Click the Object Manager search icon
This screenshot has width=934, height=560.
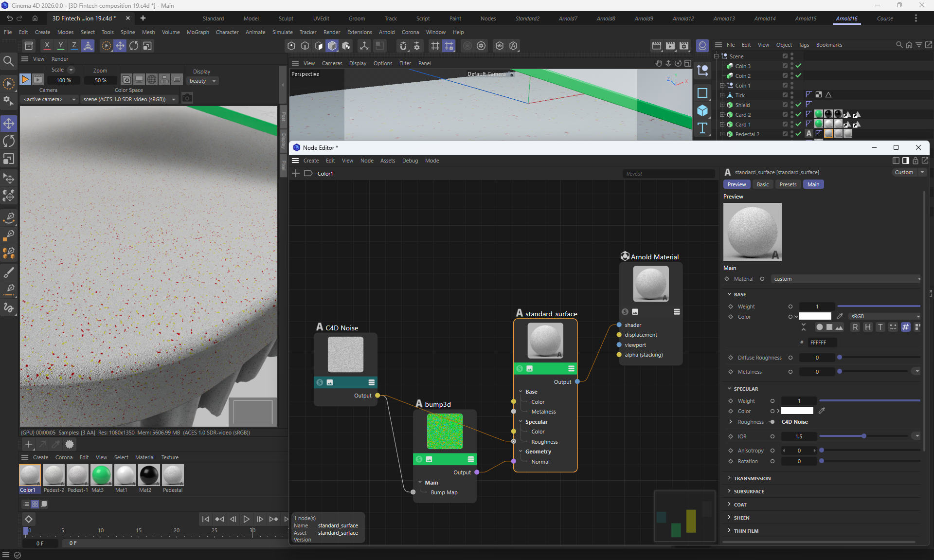(899, 45)
